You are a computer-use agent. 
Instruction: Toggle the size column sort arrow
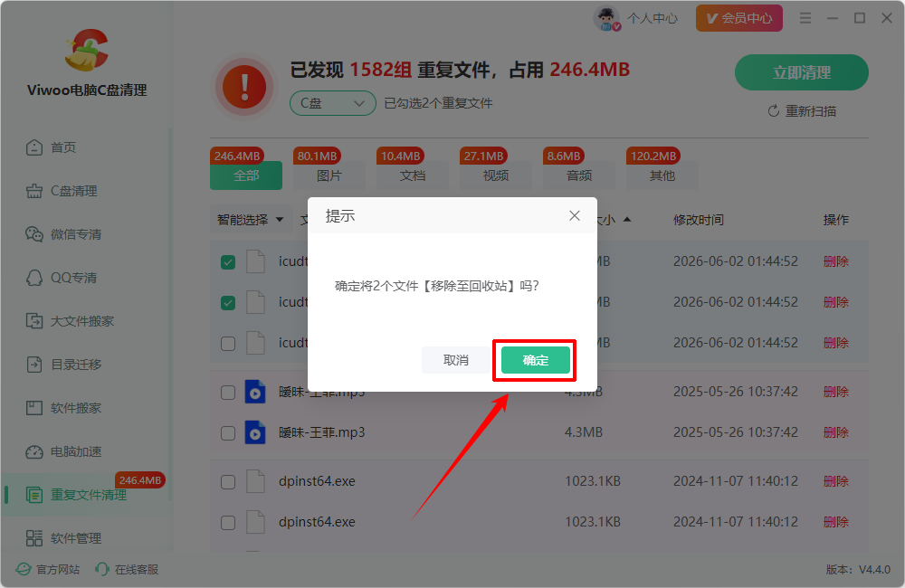(x=627, y=219)
